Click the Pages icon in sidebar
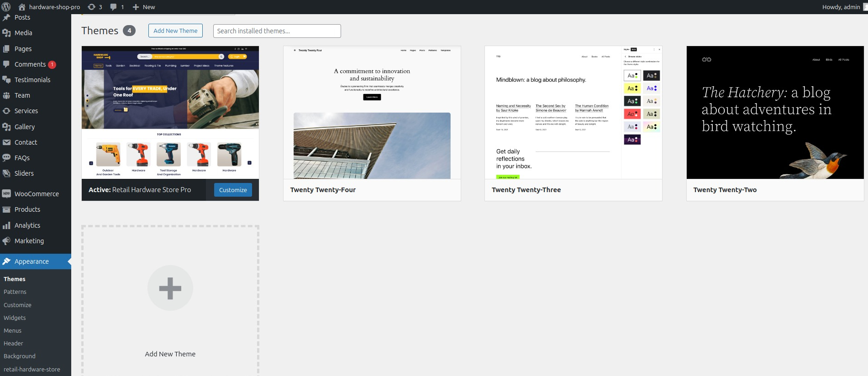The height and width of the screenshot is (376, 868). pos(6,48)
